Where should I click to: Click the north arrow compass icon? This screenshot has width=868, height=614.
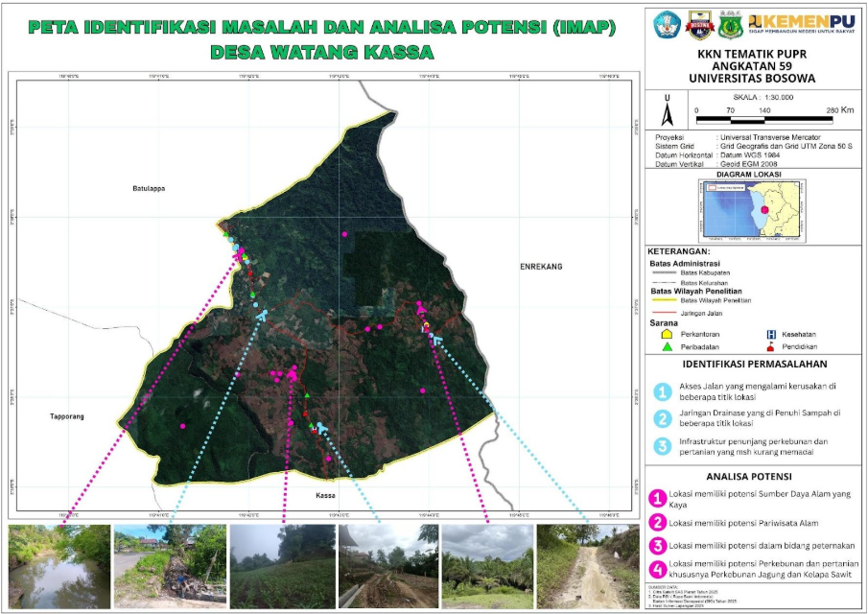coord(666,113)
